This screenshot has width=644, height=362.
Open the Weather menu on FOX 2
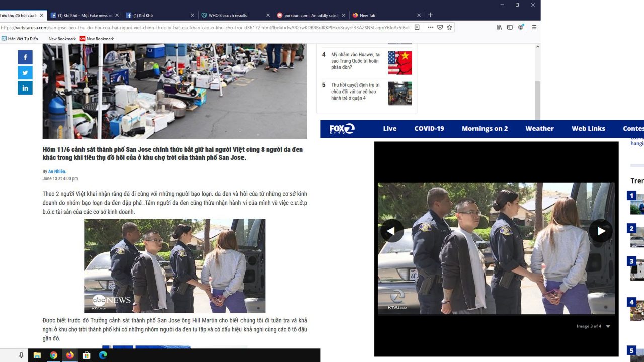(539, 129)
